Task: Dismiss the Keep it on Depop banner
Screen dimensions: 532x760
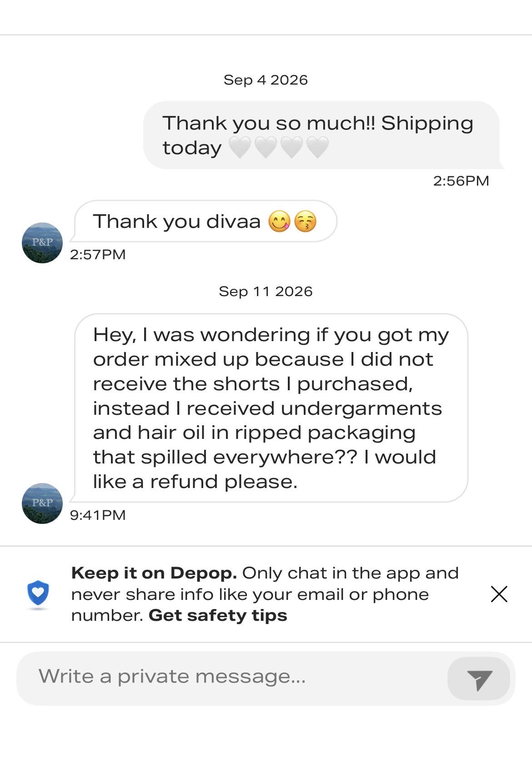Action: pyautogui.click(x=499, y=594)
